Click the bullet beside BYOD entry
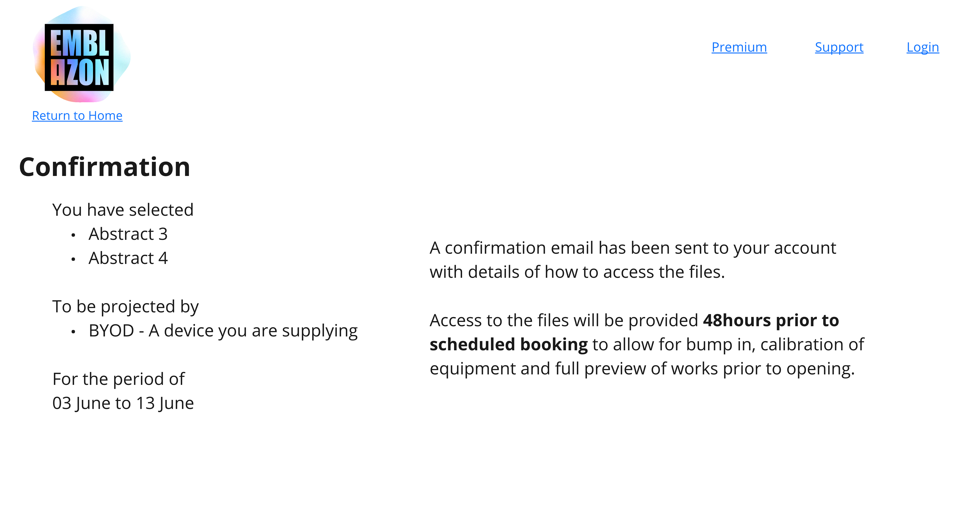The image size is (980, 526). [x=73, y=332]
